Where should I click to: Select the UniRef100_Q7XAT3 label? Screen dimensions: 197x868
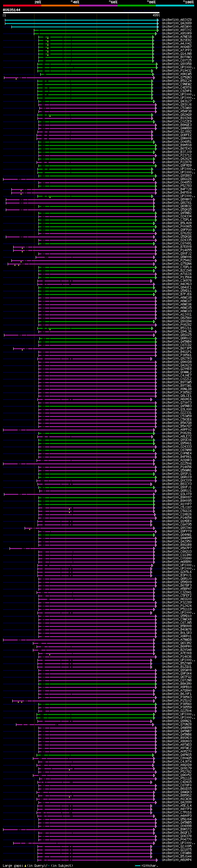click(177, 403)
